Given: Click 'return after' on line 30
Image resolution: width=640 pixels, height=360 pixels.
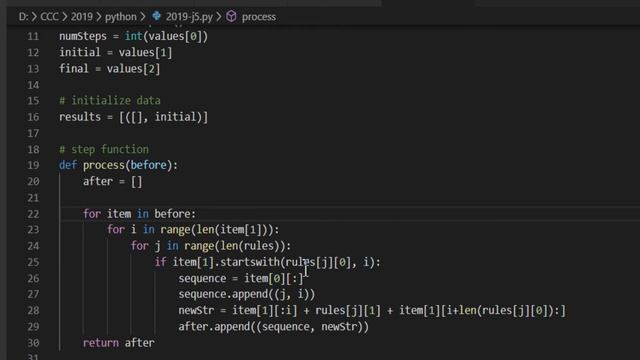Looking at the screenshot, I should pyautogui.click(x=119, y=343).
